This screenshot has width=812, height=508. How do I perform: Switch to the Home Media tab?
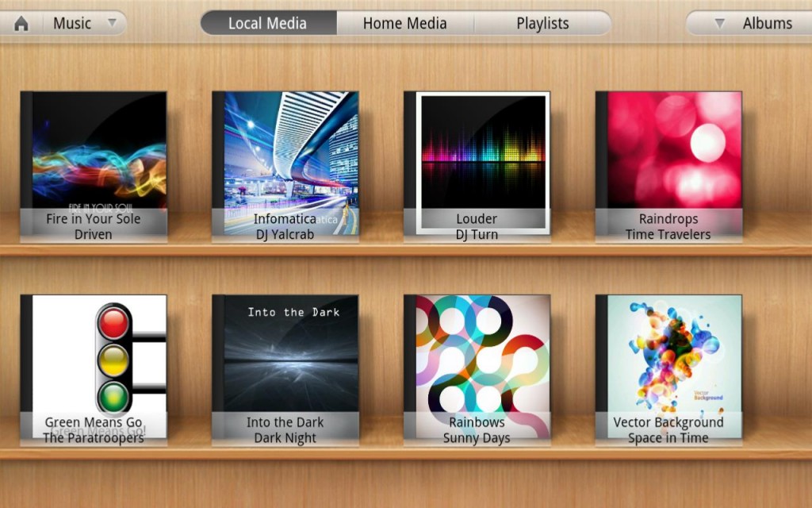tap(404, 24)
